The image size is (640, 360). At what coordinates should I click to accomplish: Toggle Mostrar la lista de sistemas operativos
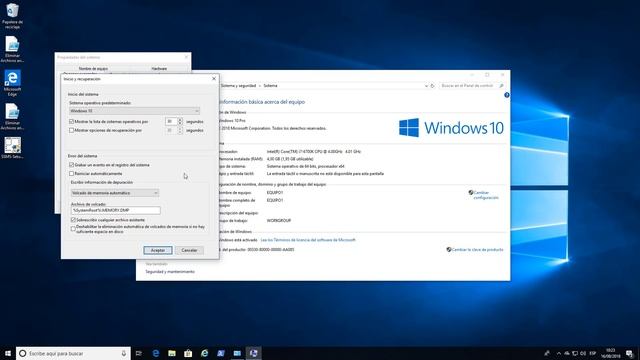[x=71, y=122]
